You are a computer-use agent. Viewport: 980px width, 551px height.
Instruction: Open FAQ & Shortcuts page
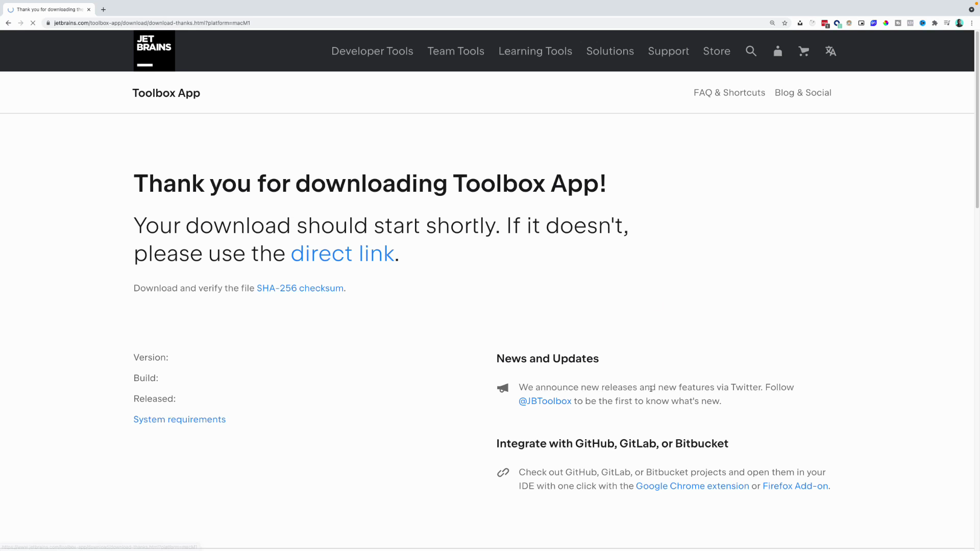point(729,92)
